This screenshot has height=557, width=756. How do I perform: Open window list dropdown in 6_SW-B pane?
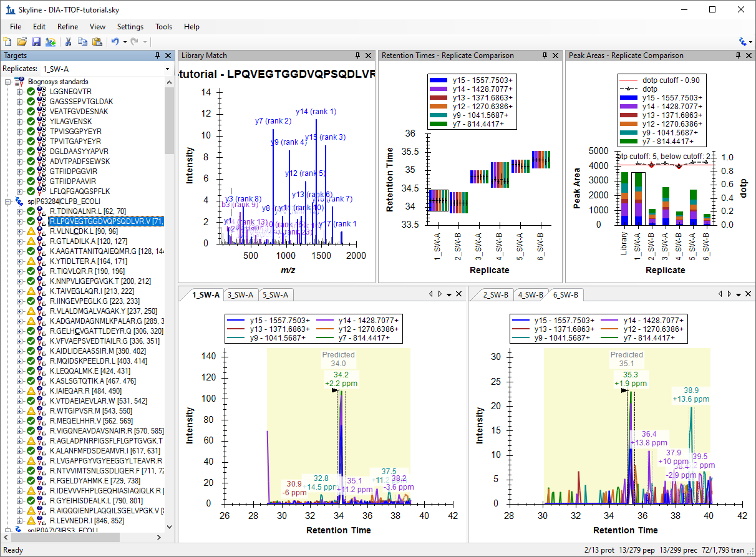(739, 294)
